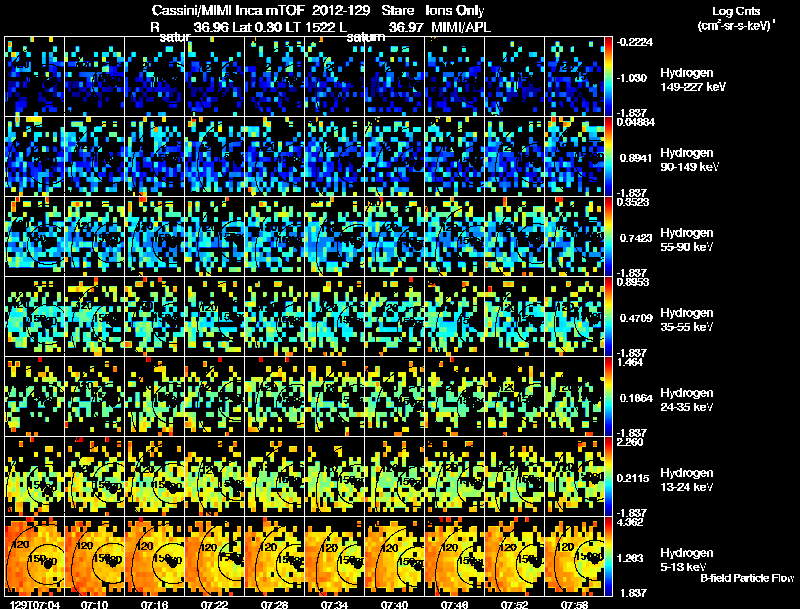Click the Hydrogen 55-90 keV color bar

[x=608, y=236]
